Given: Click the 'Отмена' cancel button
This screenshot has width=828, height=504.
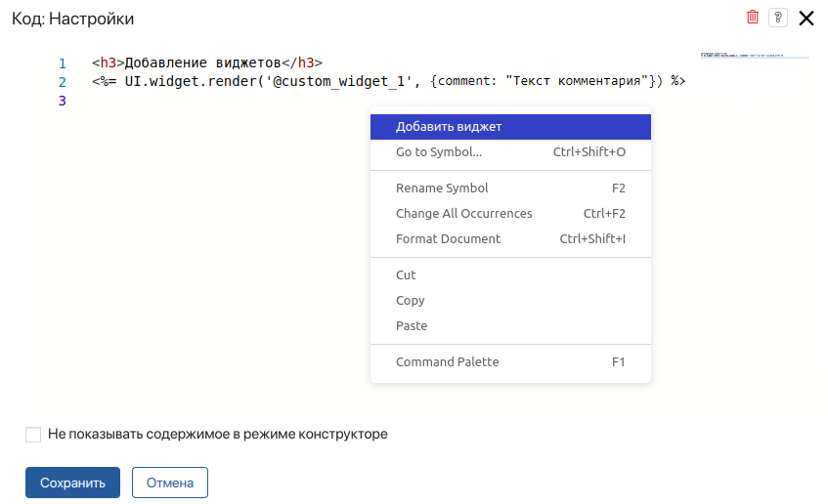Looking at the screenshot, I should tap(170, 483).
